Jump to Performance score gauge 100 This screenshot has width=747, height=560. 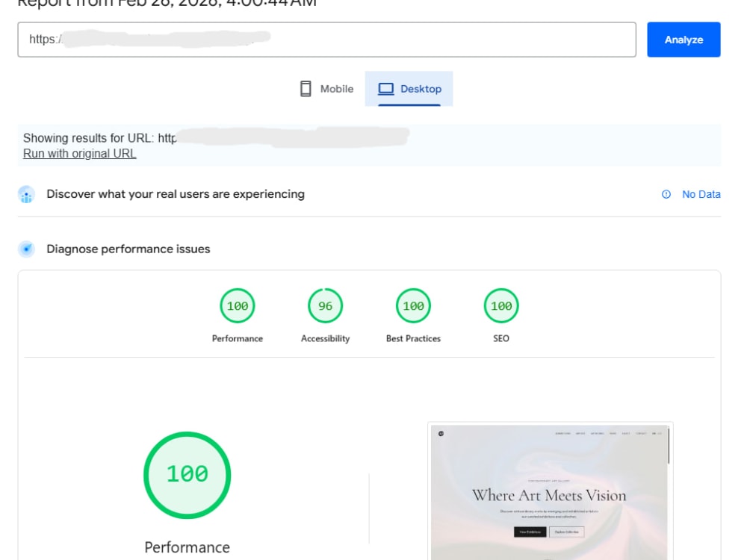238,305
